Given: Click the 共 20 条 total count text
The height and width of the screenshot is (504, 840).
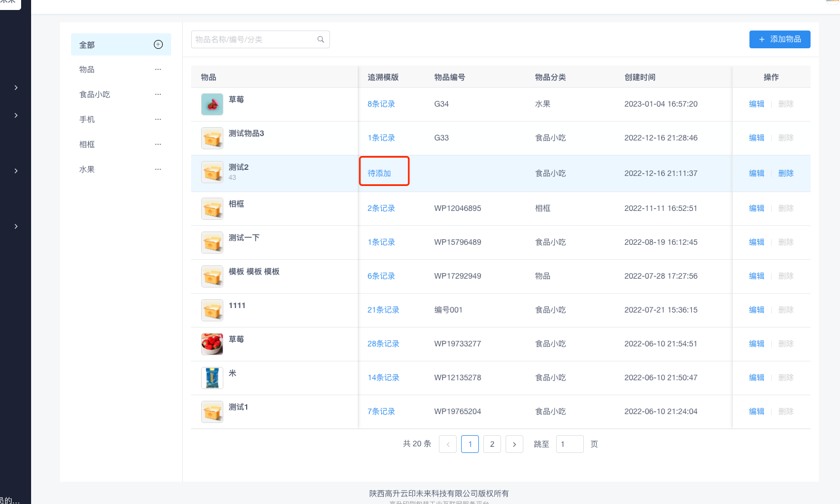Looking at the screenshot, I should pos(417,443).
